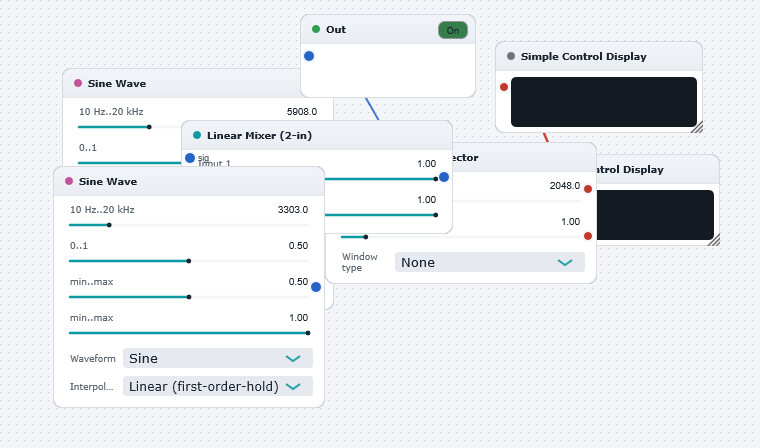Click pink dot on back Sine Wave header

[78, 83]
